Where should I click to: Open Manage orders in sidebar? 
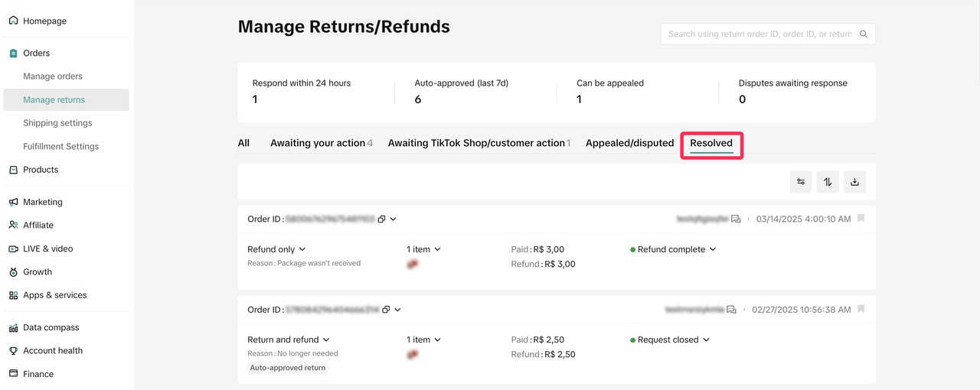53,76
